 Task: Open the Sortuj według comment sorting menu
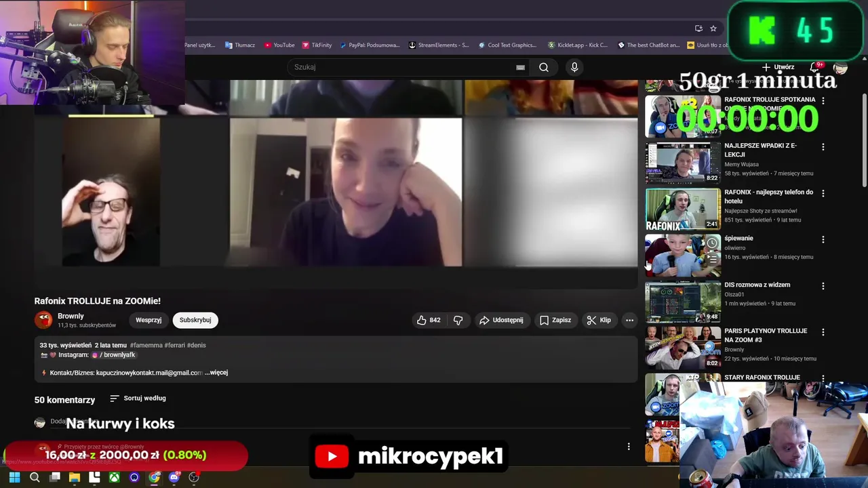coord(138,399)
